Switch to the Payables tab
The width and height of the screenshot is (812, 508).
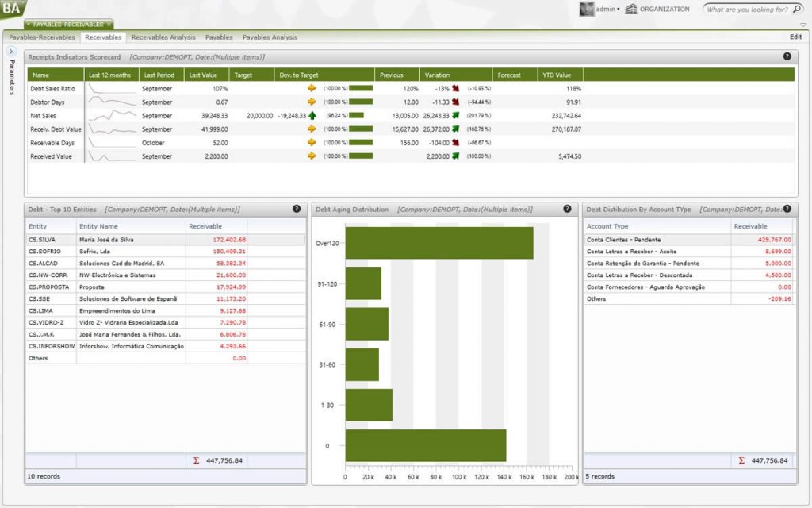tap(219, 37)
